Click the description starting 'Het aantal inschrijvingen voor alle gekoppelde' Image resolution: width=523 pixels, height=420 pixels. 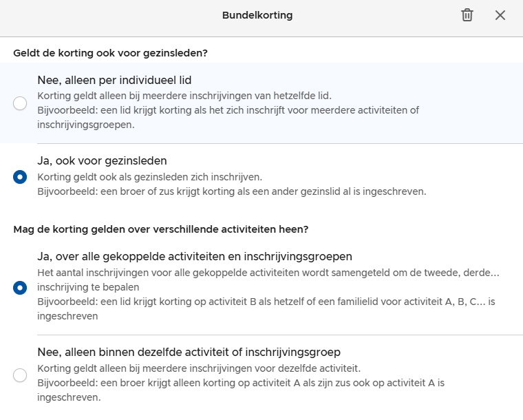click(268, 273)
